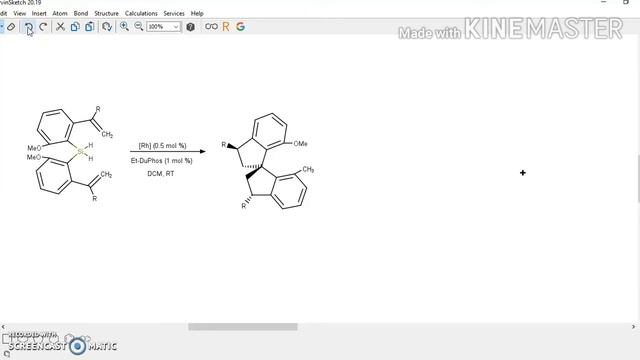Open the Services menu

pyautogui.click(x=174, y=13)
